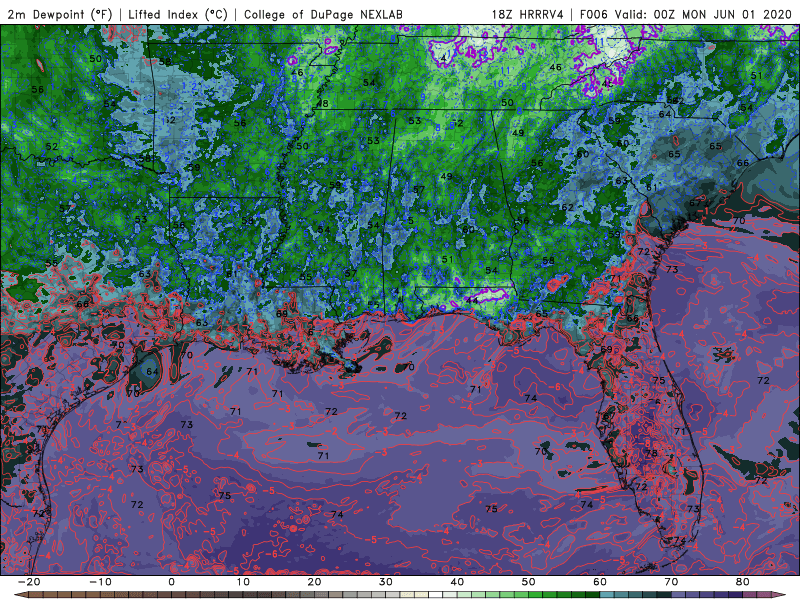Click the '78' dewpoint value over Florida peninsula
The width and height of the screenshot is (800, 600).
coord(652,453)
